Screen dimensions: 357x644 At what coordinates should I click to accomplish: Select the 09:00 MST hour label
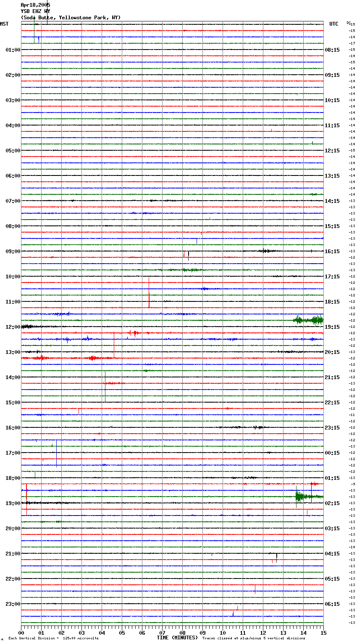(x=13, y=251)
